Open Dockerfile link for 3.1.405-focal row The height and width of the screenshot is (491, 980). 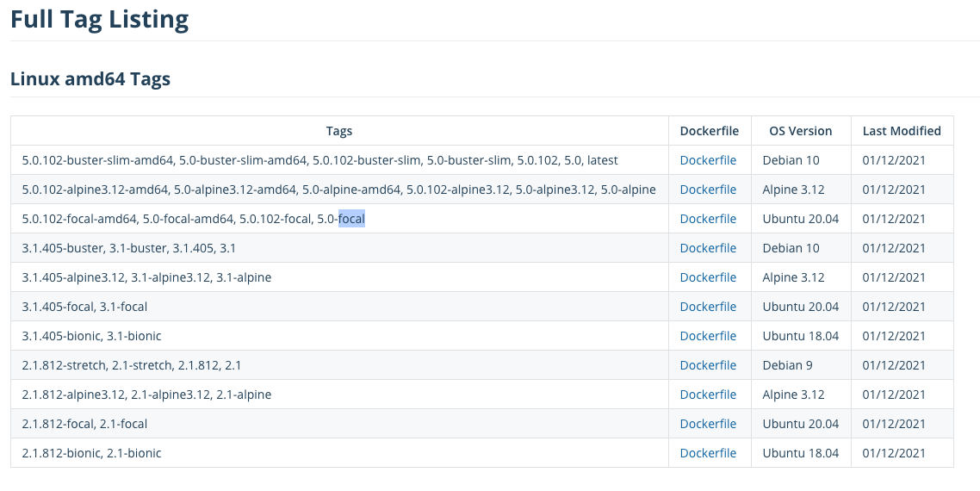(x=708, y=307)
